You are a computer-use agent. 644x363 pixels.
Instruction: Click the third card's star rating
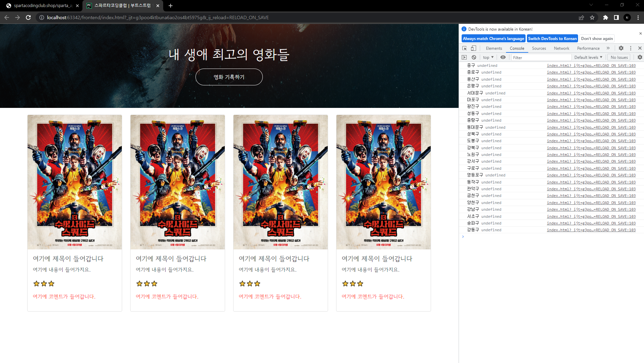250,284
